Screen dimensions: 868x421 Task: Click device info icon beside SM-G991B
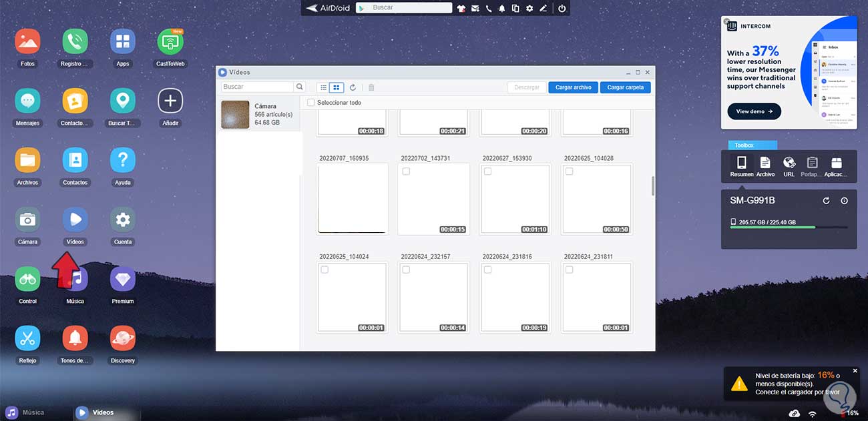pos(844,201)
